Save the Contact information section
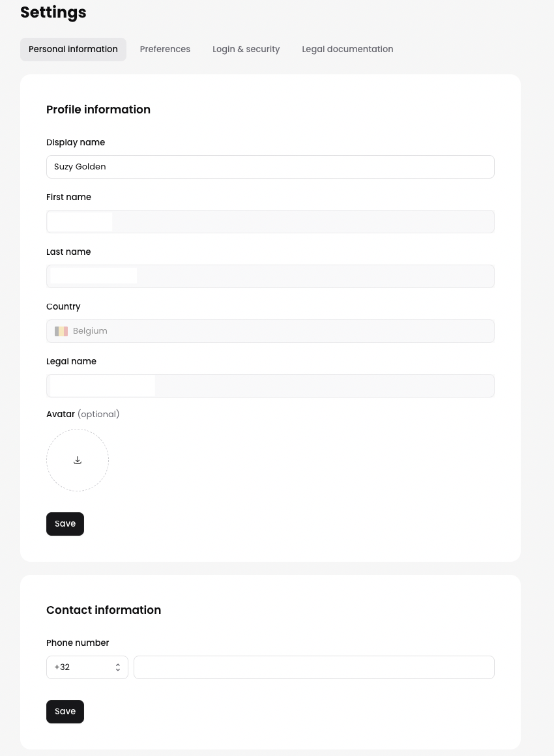 pyautogui.click(x=65, y=712)
